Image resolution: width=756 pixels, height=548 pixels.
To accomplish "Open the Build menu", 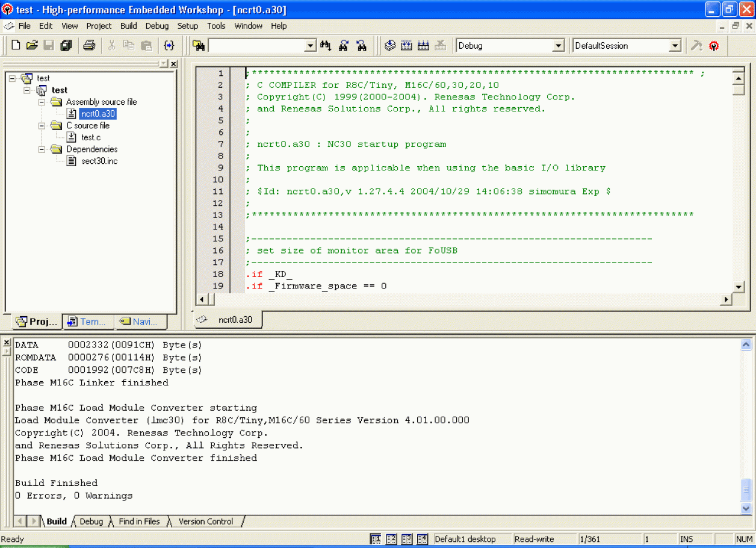I will (x=128, y=26).
